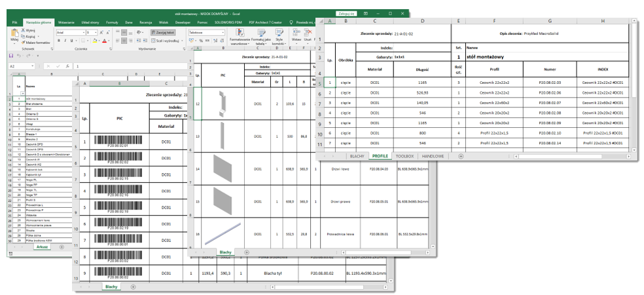This screenshot has width=644, height=295.
Task: Toggle the Zawijaj tekst wrap text button
Action: pos(163,33)
